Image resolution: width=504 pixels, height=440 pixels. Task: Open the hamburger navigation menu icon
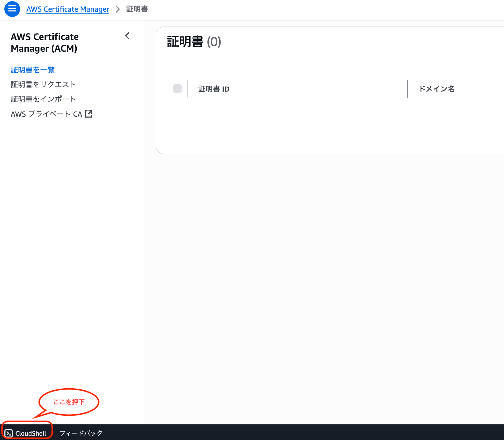(12, 9)
